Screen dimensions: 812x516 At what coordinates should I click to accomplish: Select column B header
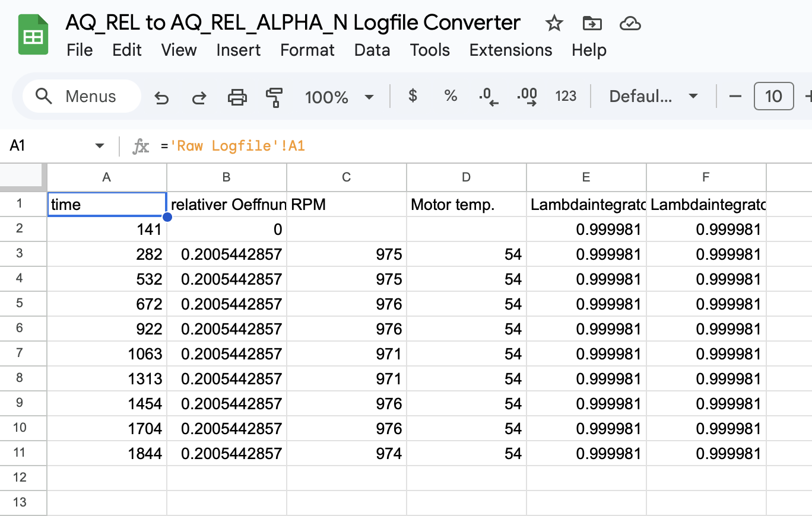click(227, 177)
